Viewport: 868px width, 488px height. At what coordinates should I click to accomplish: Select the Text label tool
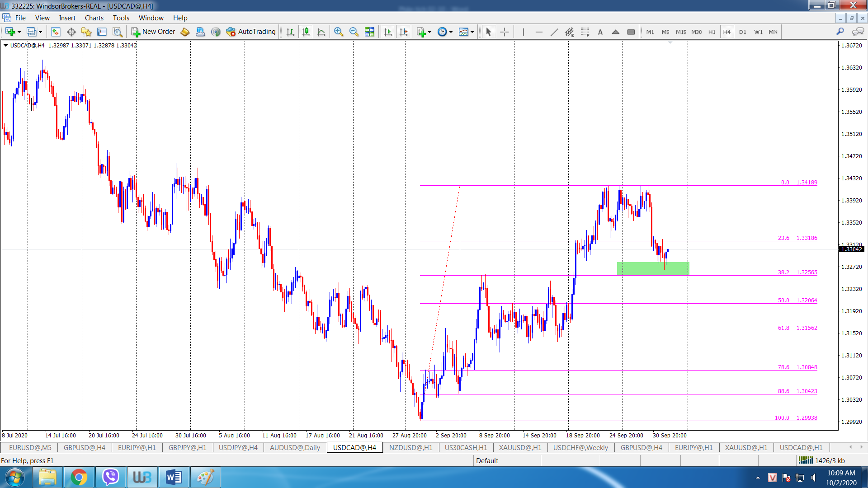[600, 32]
